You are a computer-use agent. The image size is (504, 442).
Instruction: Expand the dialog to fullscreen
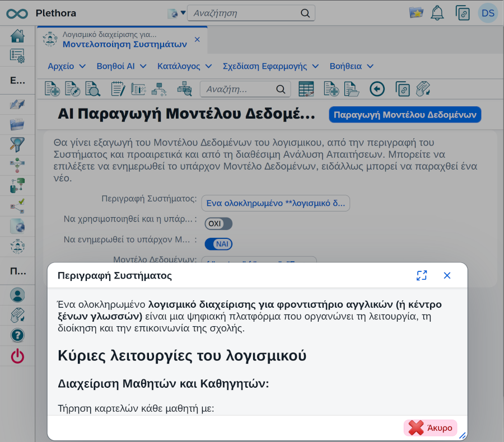422,275
